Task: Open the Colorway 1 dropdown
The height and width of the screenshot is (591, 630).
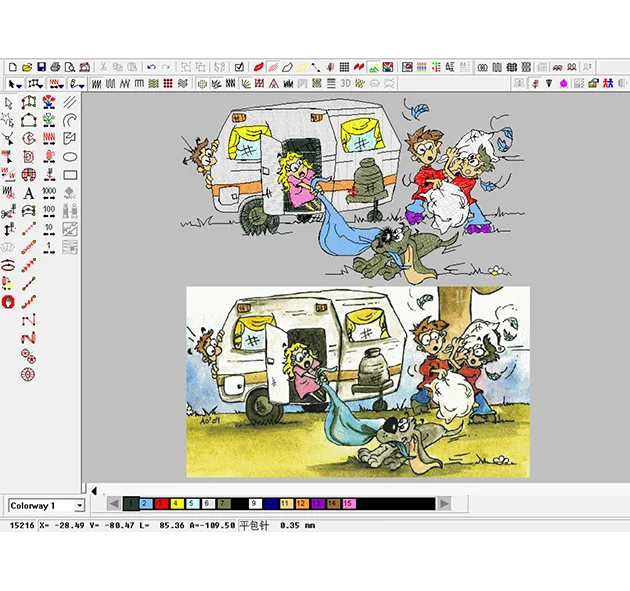Action: coord(79,506)
